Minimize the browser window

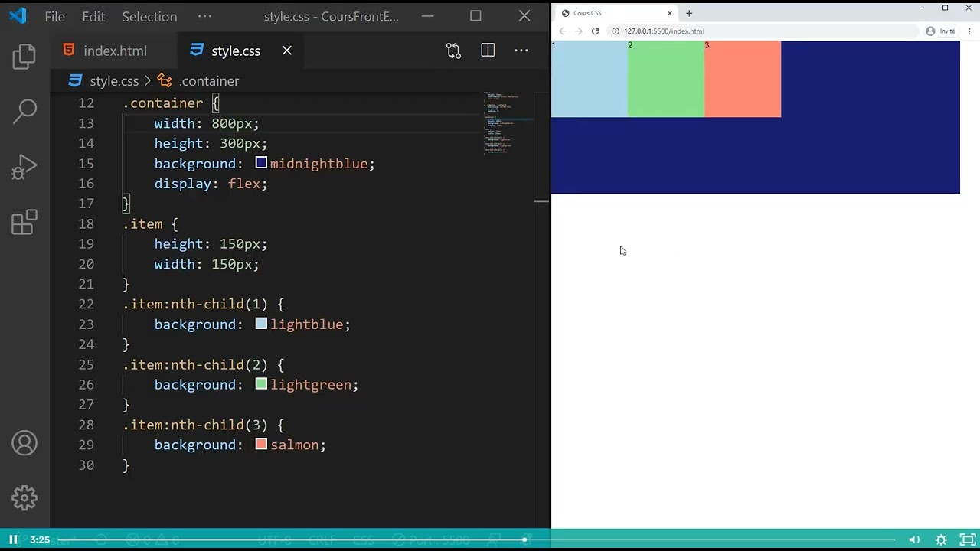922,8
